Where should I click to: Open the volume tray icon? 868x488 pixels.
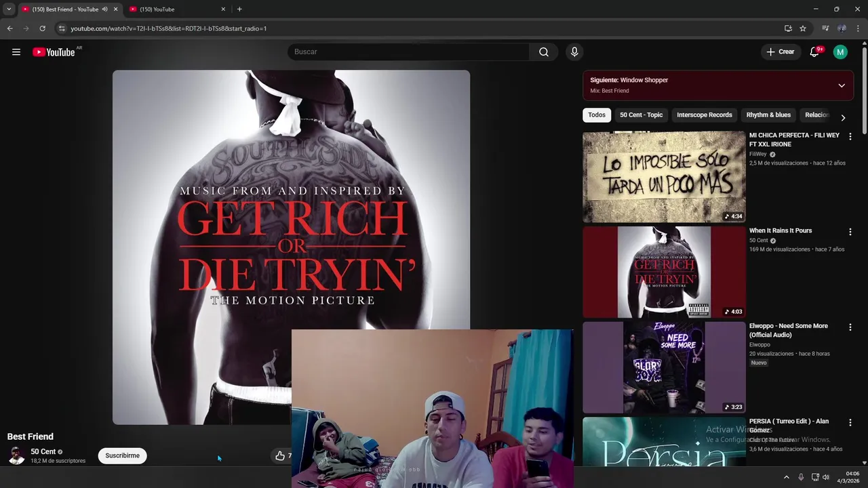[x=826, y=477]
